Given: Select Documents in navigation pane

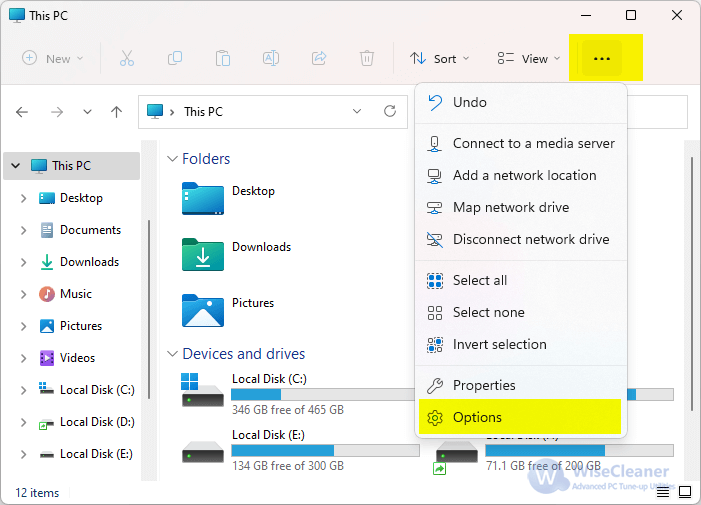Looking at the screenshot, I should (x=90, y=230).
